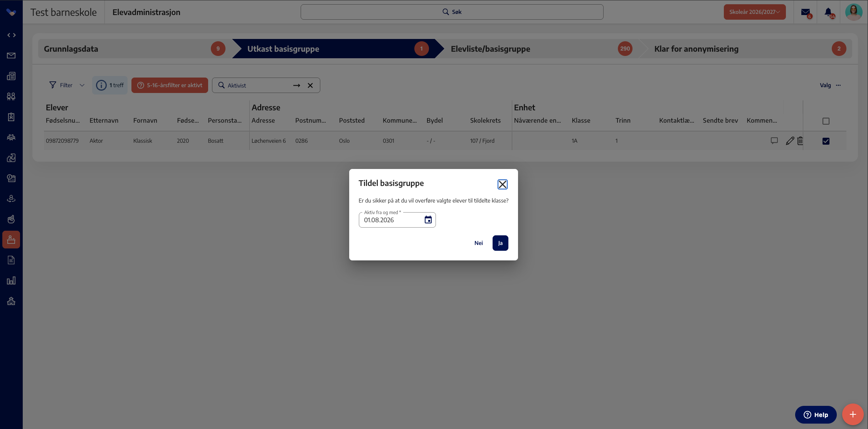The height and width of the screenshot is (429, 868).
Task: Click the Fornavn column header
Action: pyautogui.click(x=145, y=120)
